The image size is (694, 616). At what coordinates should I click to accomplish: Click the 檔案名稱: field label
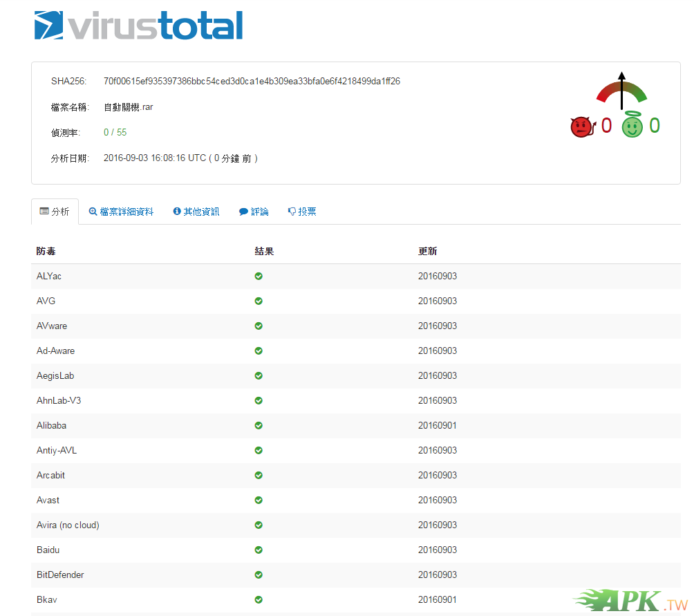click(x=70, y=107)
